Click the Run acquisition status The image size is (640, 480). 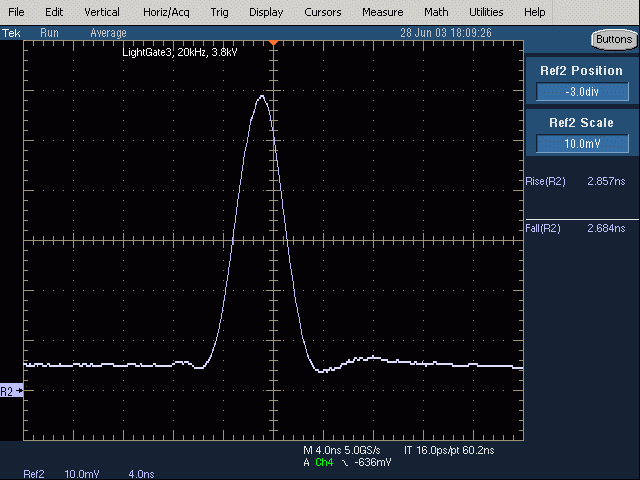point(49,33)
